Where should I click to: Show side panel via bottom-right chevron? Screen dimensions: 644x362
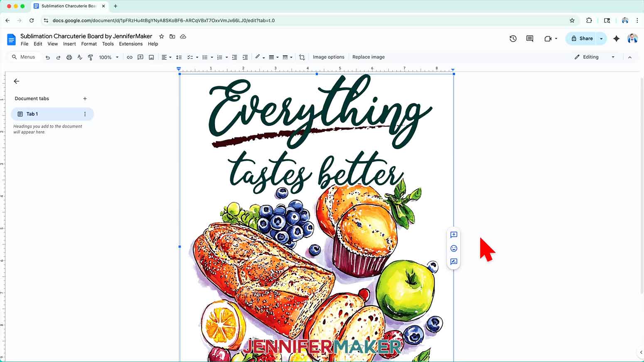point(641,352)
